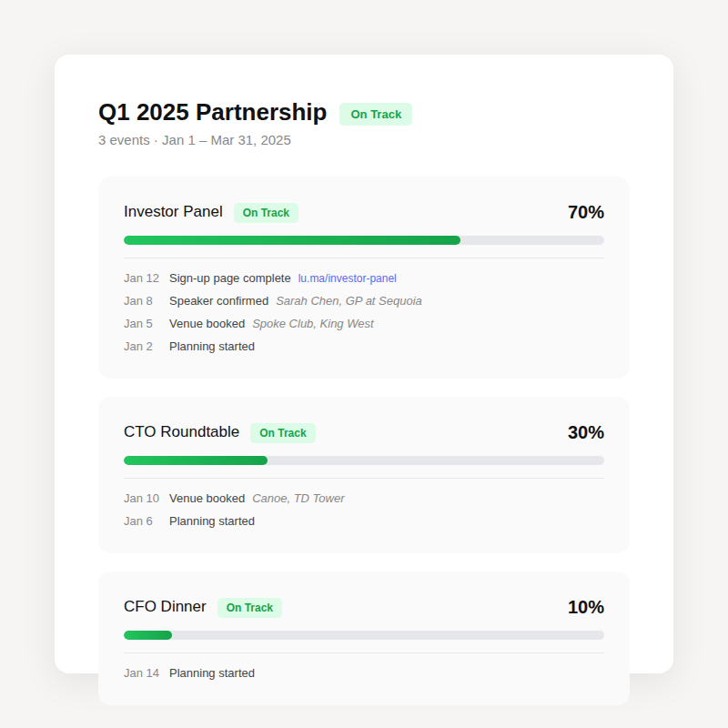Click the CTO Roundtable progress bar
The width and height of the screenshot is (728, 728).
(363, 460)
